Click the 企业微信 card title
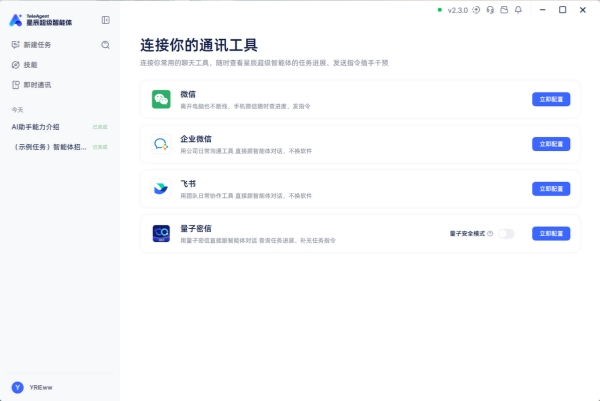The image size is (600, 401). click(196, 139)
